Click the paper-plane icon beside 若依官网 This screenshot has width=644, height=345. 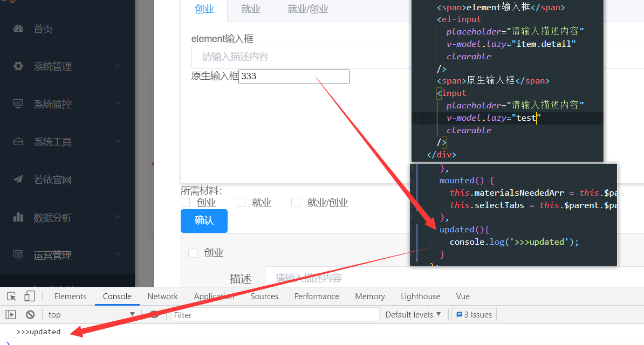(20, 180)
